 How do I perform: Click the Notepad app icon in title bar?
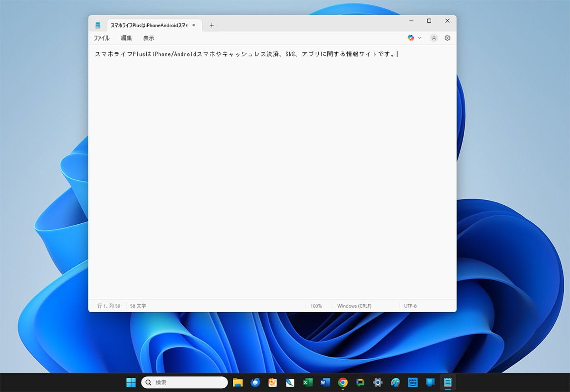pos(98,25)
